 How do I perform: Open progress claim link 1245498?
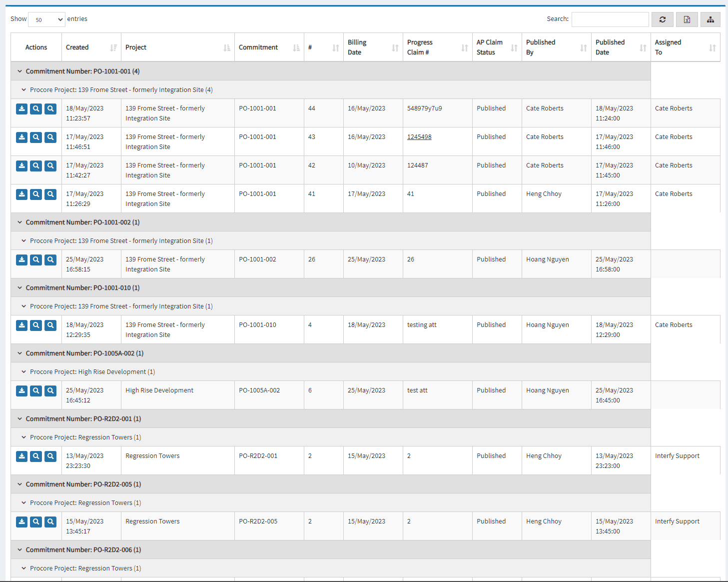tap(419, 136)
